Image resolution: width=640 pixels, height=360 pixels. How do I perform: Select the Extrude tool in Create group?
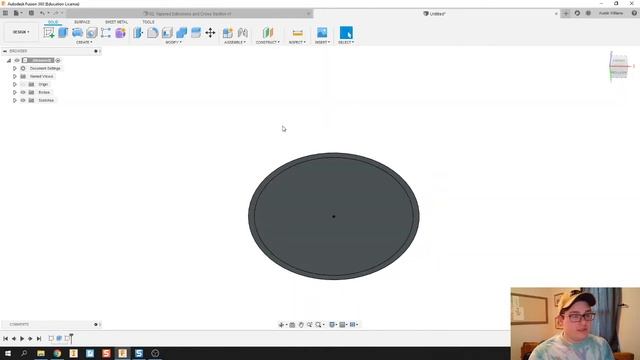[63, 33]
